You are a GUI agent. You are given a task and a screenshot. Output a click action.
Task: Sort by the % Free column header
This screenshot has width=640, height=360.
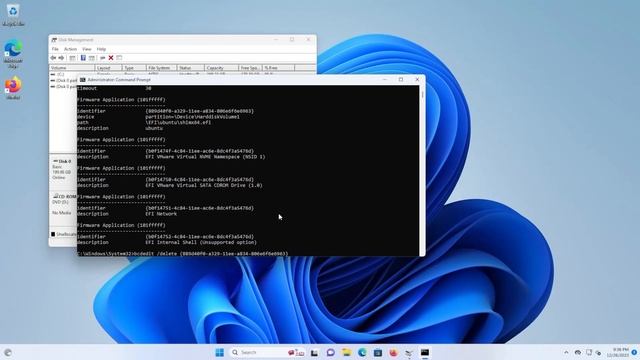(x=278, y=68)
